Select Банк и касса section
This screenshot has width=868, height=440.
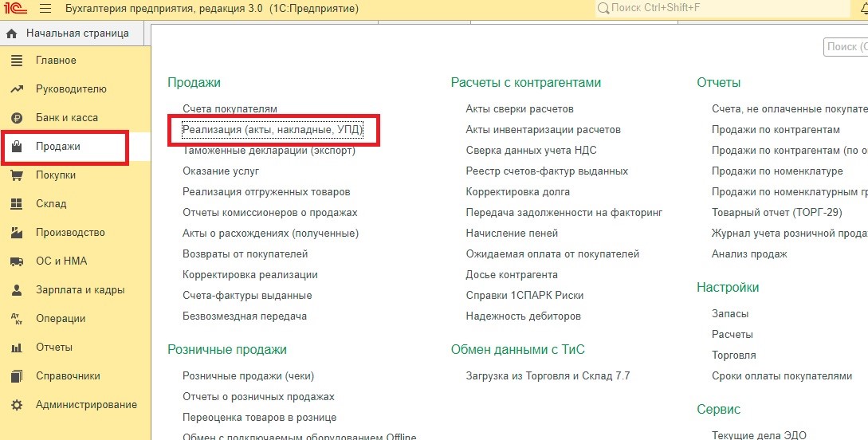coord(67,118)
